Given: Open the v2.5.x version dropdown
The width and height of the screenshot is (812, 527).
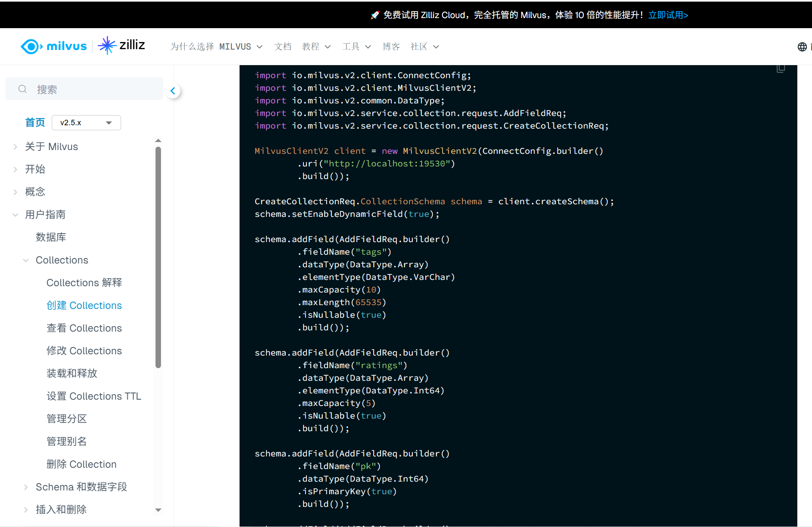Looking at the screenshot, I should coord(86,123).
